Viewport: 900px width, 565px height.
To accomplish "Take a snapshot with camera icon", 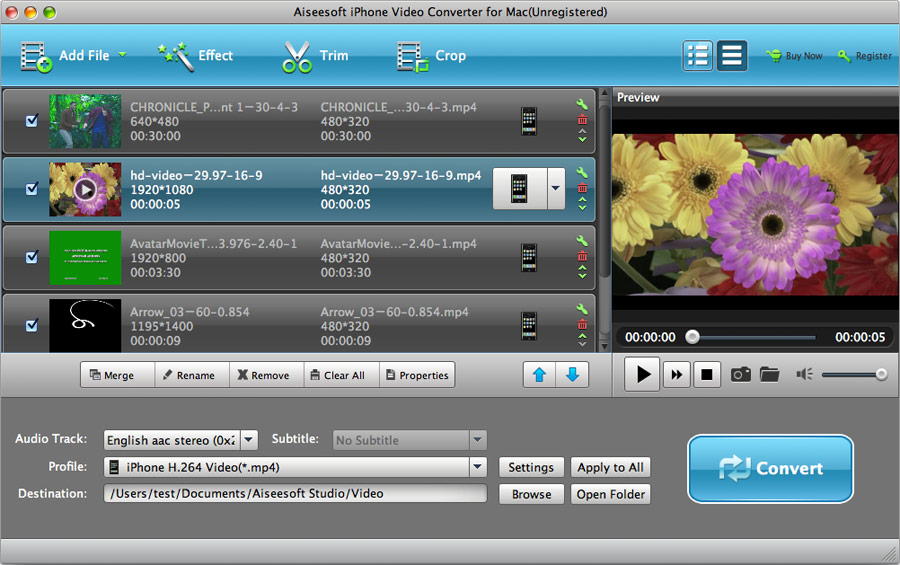I will point(740,375).
